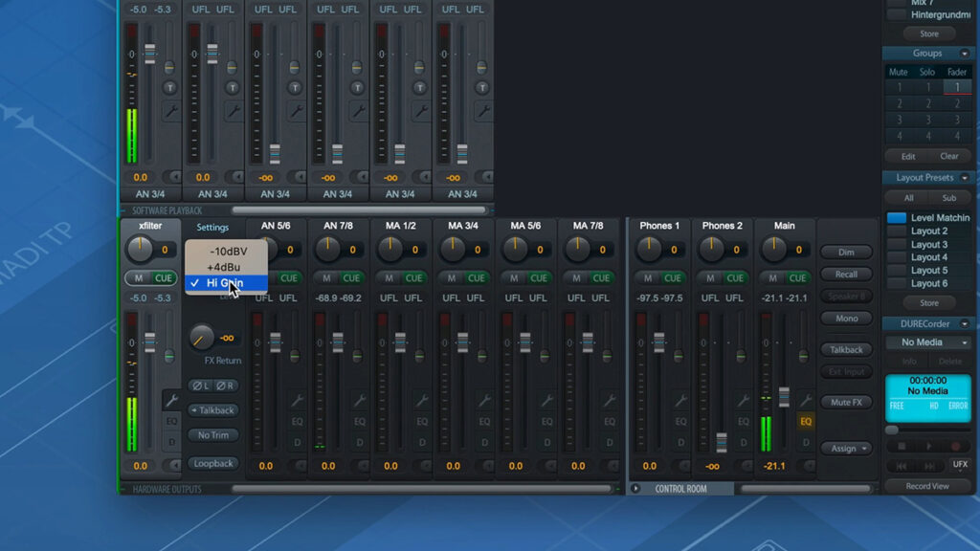Screen dimensions: 980x551
Task: Open EQ on the Main channel
Action: (806, 421)
